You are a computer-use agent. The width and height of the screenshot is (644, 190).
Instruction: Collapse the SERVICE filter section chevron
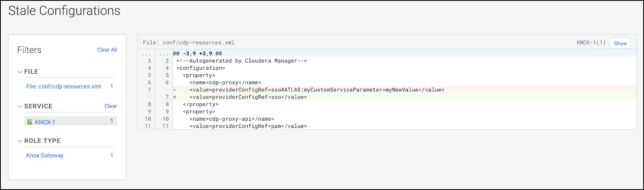tap(20, 106)
